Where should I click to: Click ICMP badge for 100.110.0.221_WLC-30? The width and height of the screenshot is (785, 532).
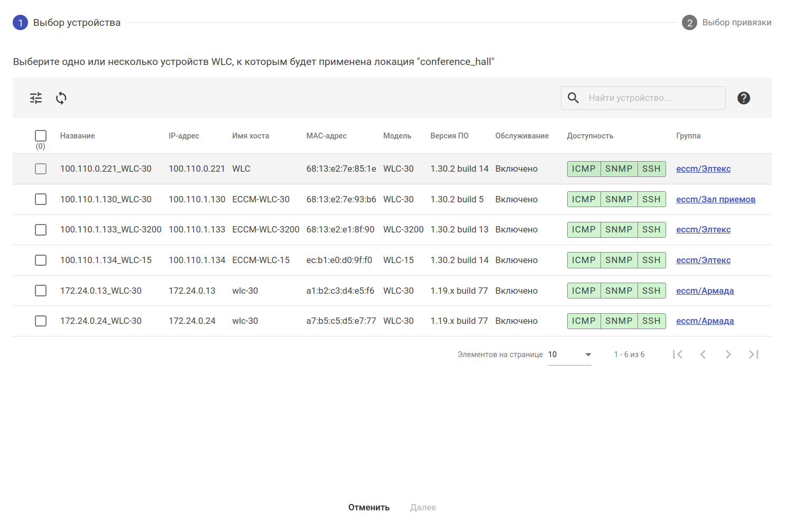click(584, 169)
